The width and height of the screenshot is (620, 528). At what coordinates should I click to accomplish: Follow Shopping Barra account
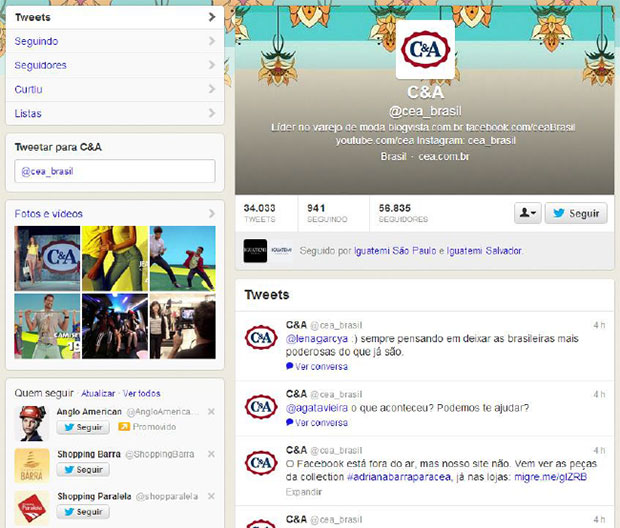click(83, 469)
